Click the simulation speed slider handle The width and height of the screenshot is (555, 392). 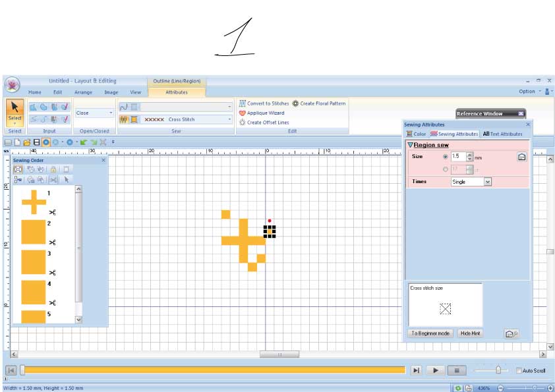coord(498,370)
